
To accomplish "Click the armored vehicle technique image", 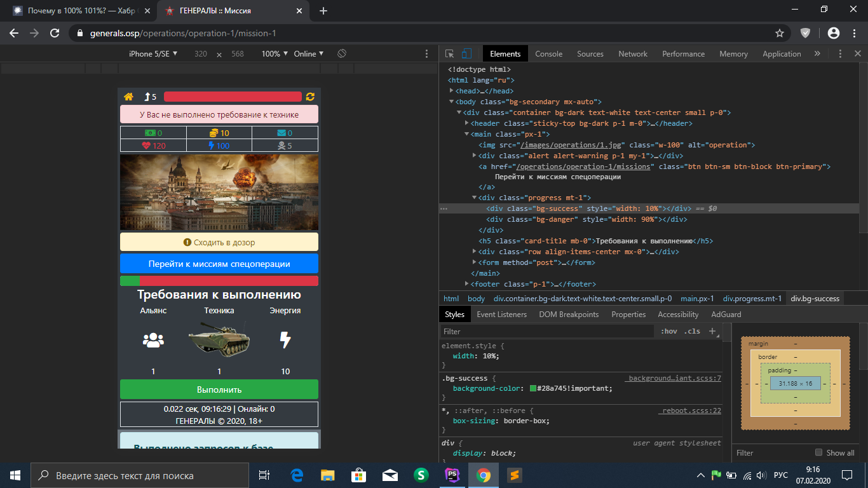I will point(219,340).
